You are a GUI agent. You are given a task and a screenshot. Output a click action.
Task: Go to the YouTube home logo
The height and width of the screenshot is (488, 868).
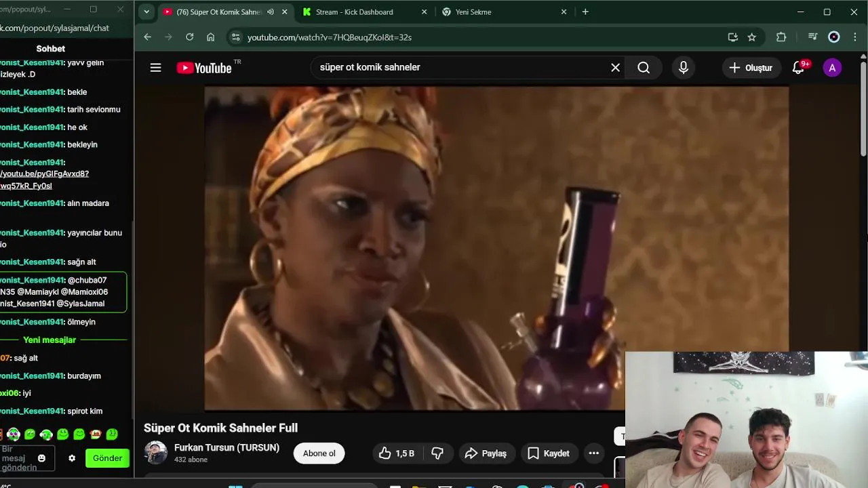pos(204,68)
